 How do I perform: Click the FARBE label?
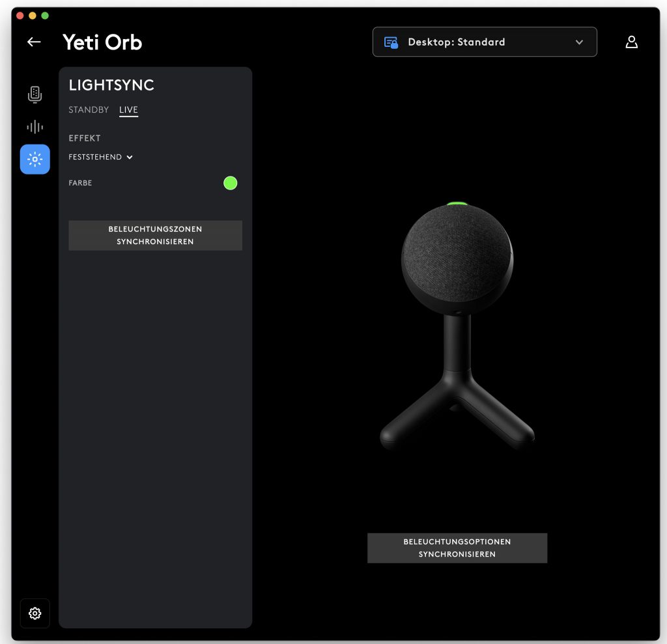tap(80, 183)
